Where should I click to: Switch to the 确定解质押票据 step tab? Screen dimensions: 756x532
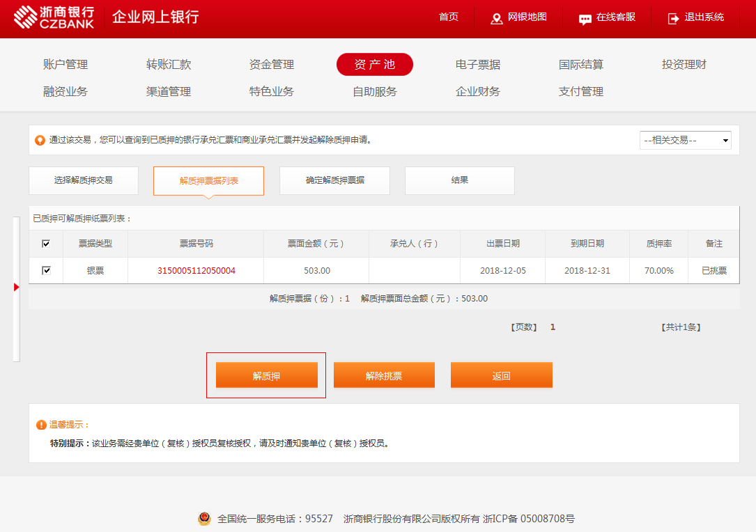pyautogui.click(x=334, y=180)
